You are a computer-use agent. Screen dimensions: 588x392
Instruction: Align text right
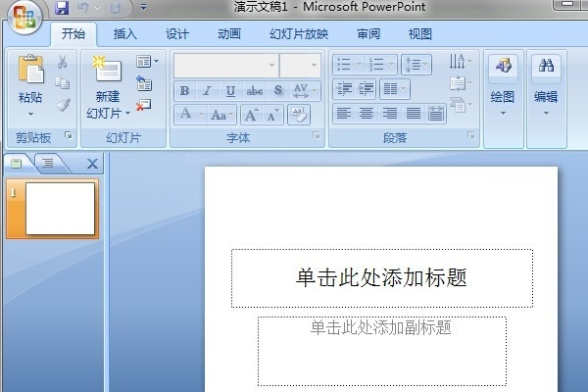pyautogui.click(x=390, y=114)
